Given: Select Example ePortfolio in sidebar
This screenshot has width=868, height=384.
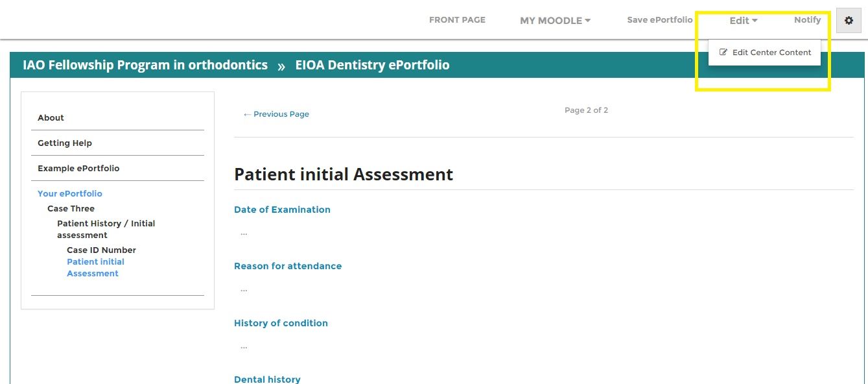Looking at the screenshot, I should (x=78, y=169).
